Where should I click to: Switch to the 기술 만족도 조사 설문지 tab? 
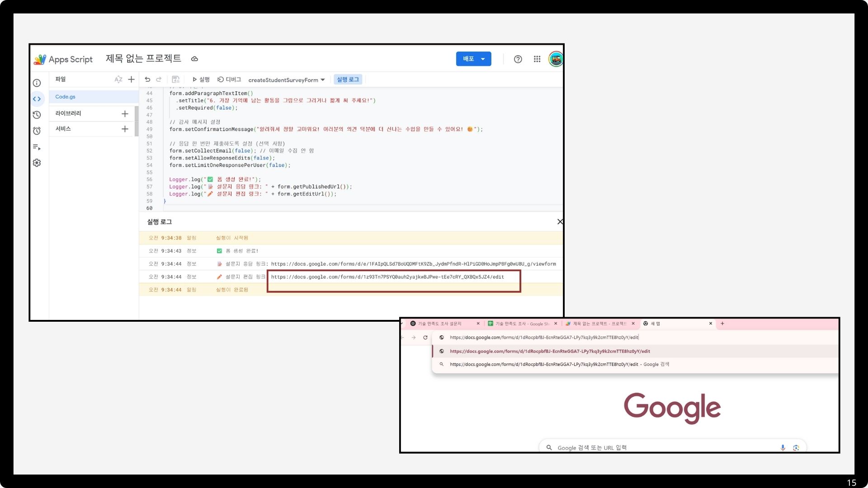[x=439, y=324]
